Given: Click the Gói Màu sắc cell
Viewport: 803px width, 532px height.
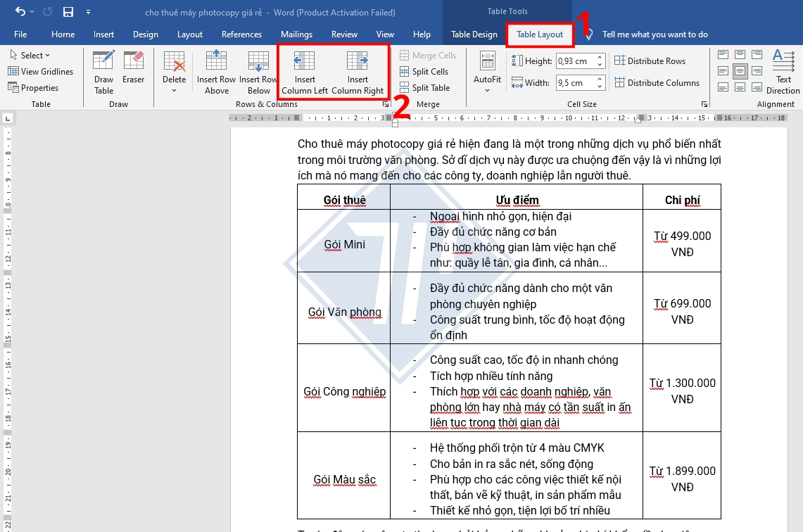Looking at the screenshot, I should (x=344, y=476).
